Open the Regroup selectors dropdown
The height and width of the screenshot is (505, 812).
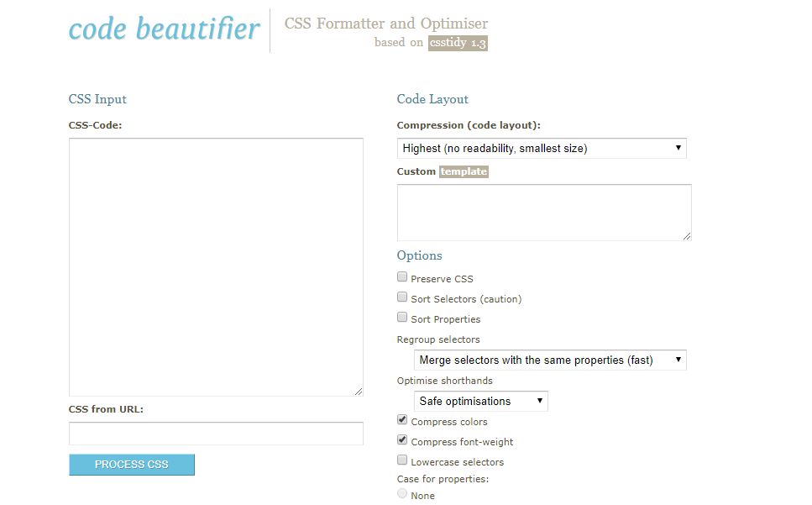550,360
